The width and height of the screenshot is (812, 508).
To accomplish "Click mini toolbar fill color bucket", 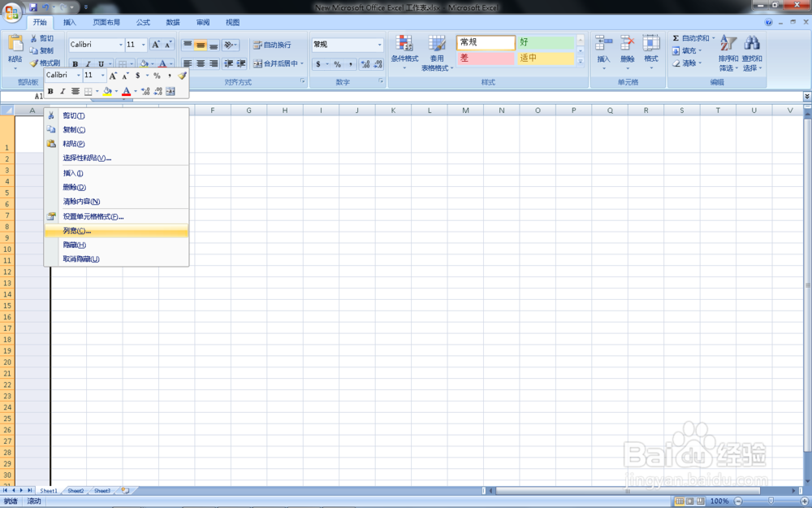I will coord(107,91).
